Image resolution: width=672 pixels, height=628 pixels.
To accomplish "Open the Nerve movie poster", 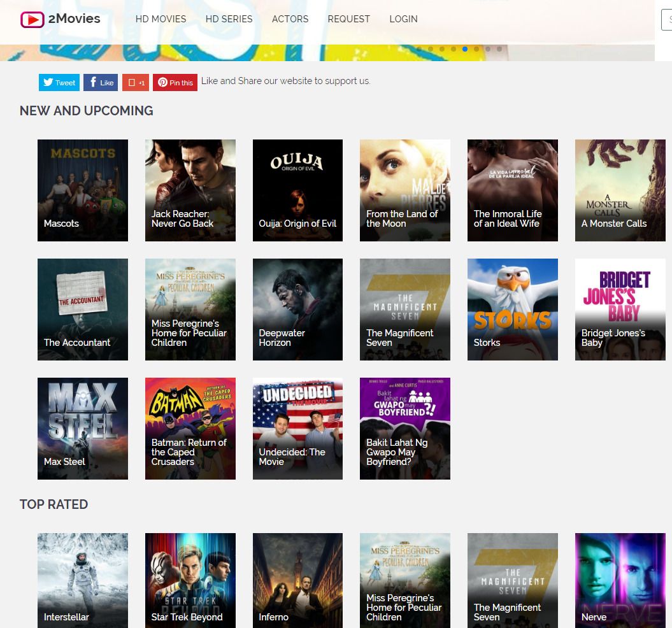I will point(620,580).
